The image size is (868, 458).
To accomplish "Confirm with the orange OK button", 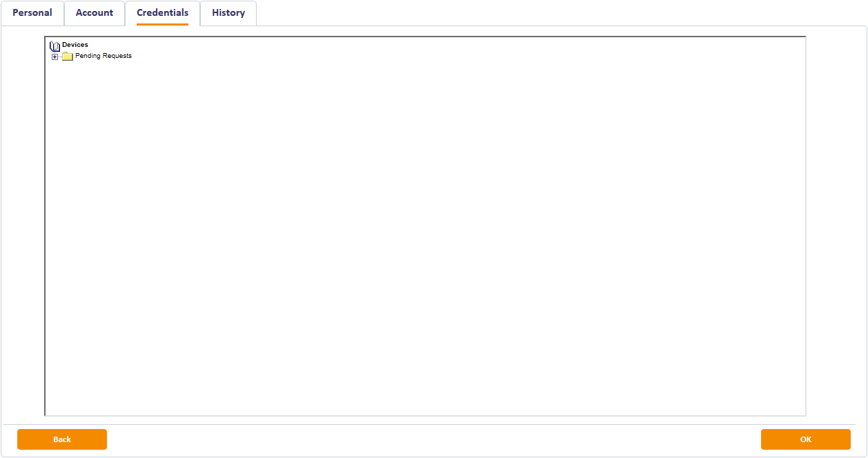I will 805,439.
